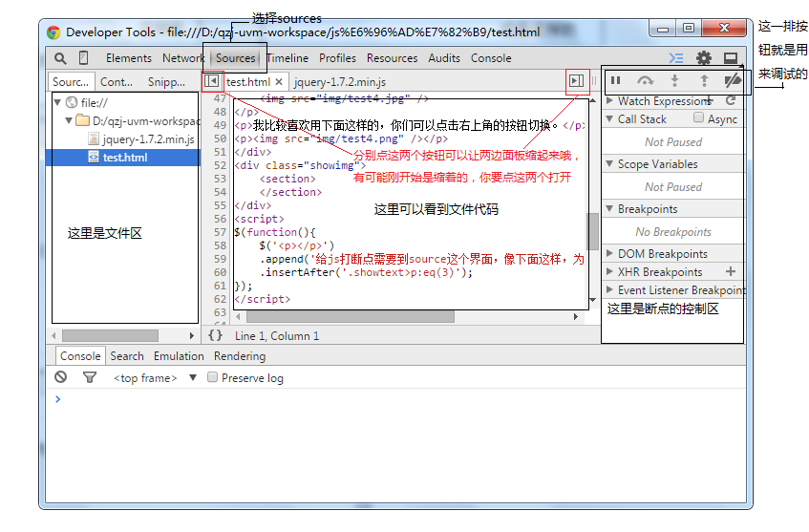The height and width of the screenshot is (532, 809).
Task: Open the drawer Search tab
Action: coord(127,356)
